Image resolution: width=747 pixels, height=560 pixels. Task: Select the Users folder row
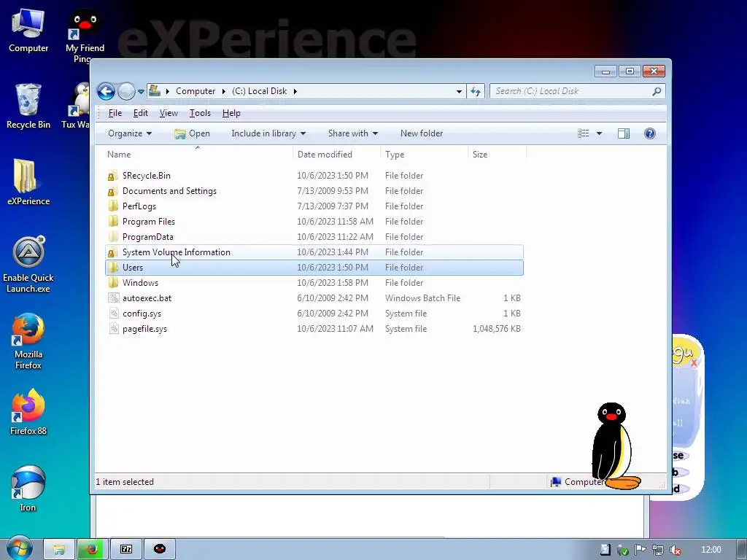coord(314,268)
